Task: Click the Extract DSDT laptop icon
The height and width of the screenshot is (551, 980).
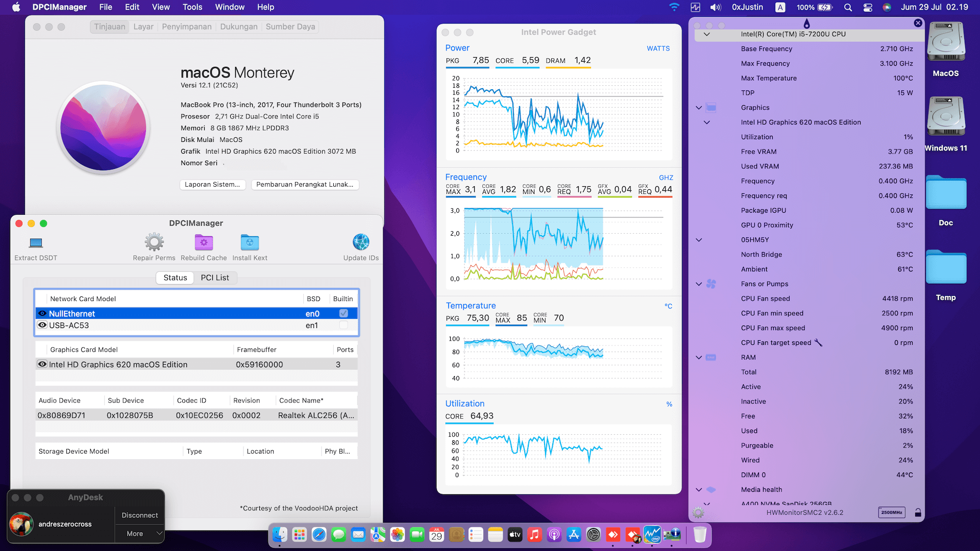Action: pos(36,242)
